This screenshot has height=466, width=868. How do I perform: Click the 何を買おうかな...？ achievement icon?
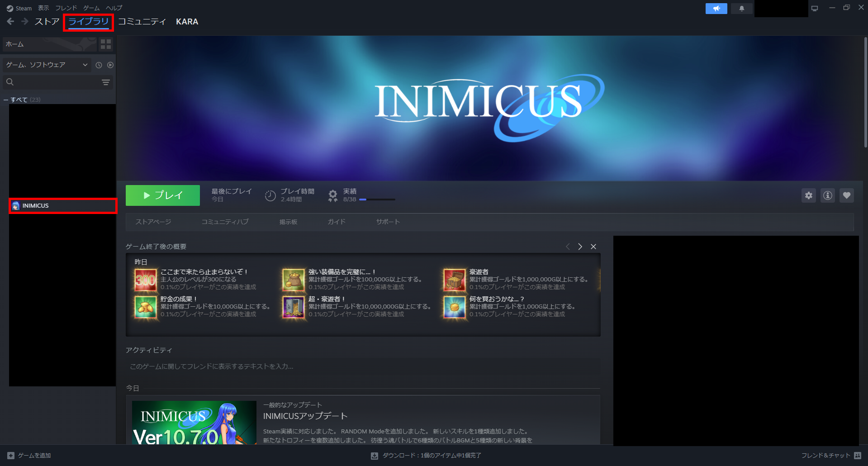pos(455,307)
